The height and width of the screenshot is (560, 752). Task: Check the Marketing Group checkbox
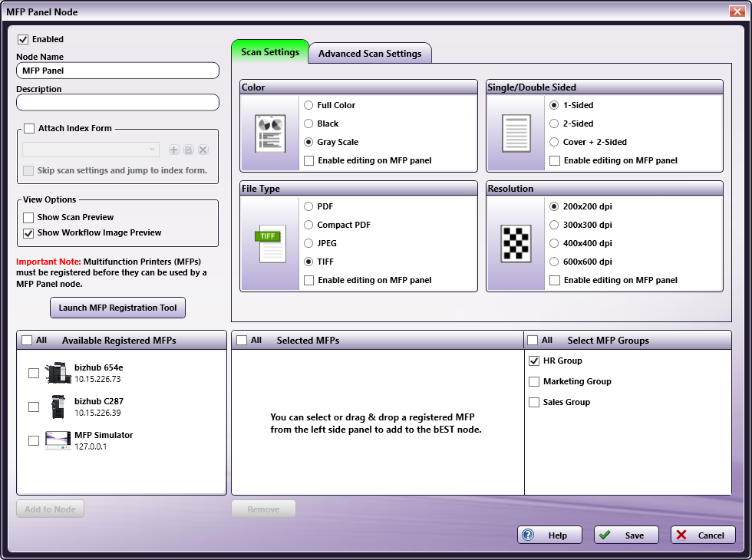point(534,382)
